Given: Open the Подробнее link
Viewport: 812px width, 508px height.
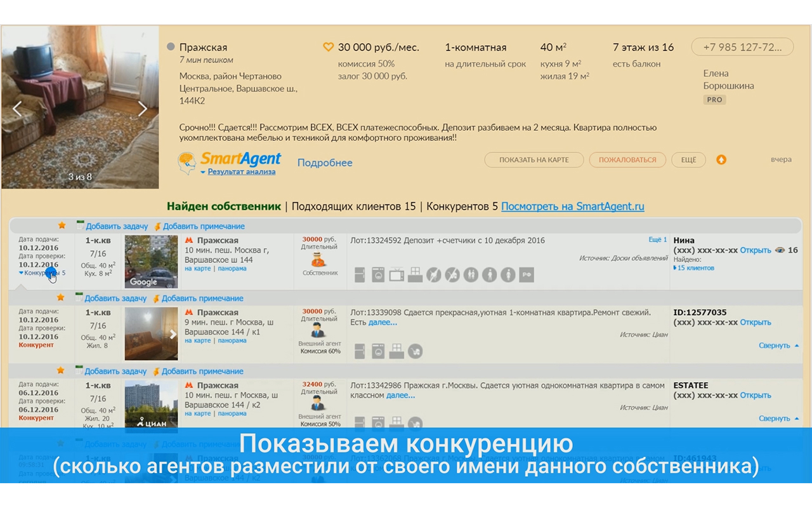Looking at the screenshot, I should [325, 163].
